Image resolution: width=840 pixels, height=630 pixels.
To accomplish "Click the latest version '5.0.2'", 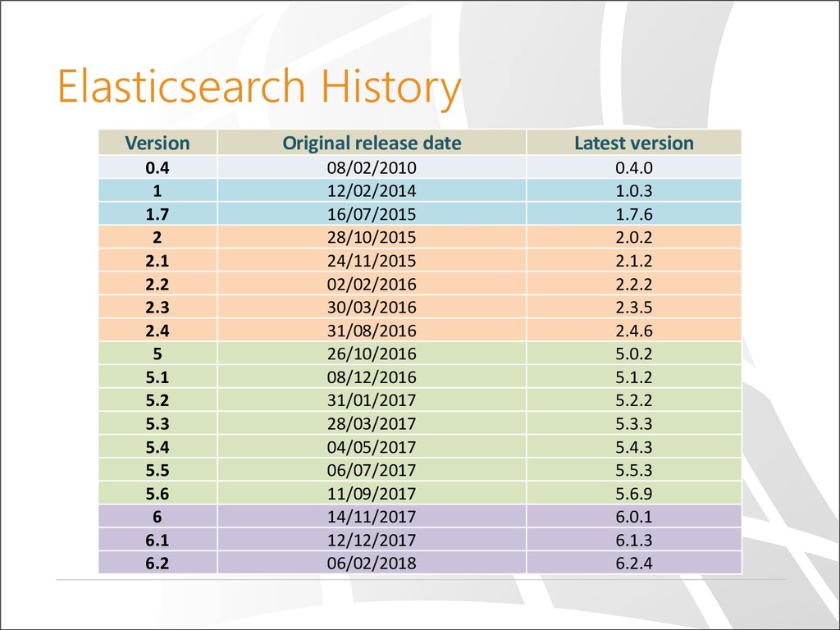I will pos(634,354).
